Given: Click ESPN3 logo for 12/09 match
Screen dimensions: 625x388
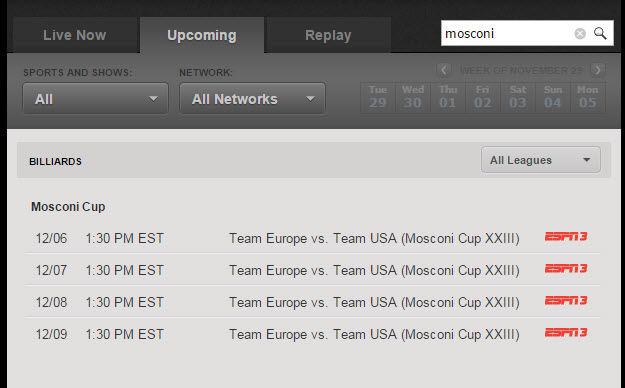Looking at the screenshot, I should pyautogui.click(x=566, y=332).
